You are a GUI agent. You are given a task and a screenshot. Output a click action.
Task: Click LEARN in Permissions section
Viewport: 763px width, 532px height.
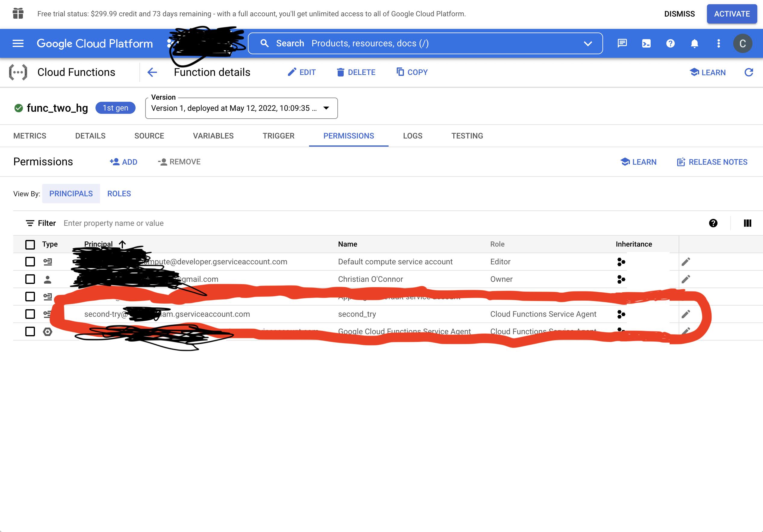click(638, 162)
